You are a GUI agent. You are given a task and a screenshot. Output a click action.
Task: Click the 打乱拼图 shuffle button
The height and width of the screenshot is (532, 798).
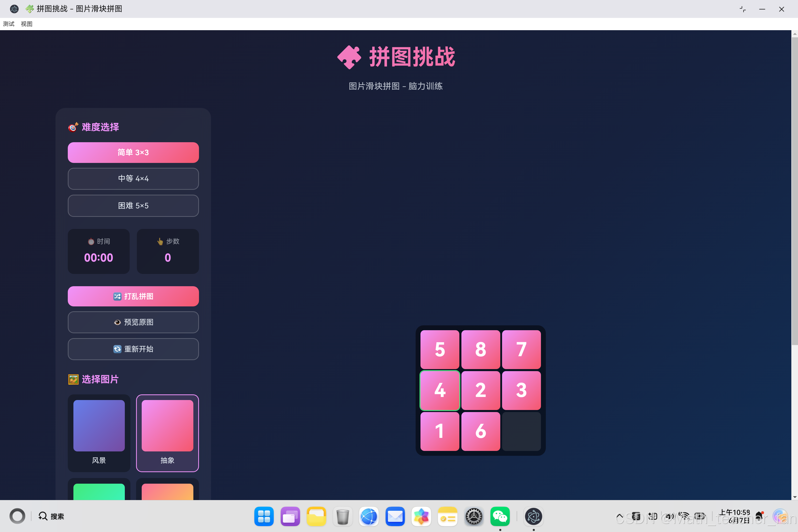(133, 296)
